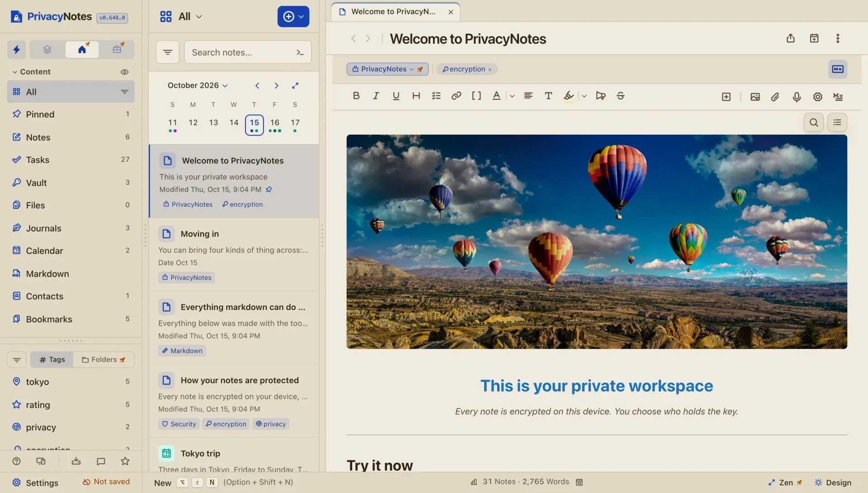
Task: Insert an image into the note
Action: click(755, 97)
